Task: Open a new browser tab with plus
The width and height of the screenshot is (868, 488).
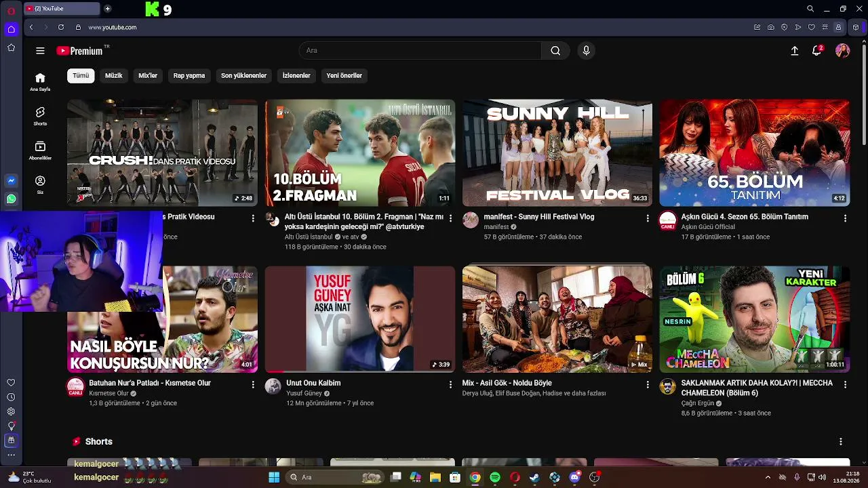Action: coord(108,9)
